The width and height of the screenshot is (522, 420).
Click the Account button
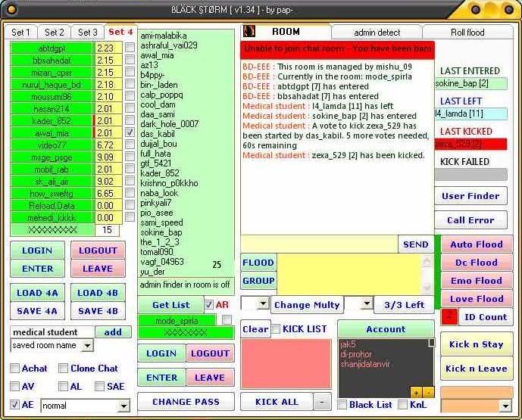(x=386, y=329)
